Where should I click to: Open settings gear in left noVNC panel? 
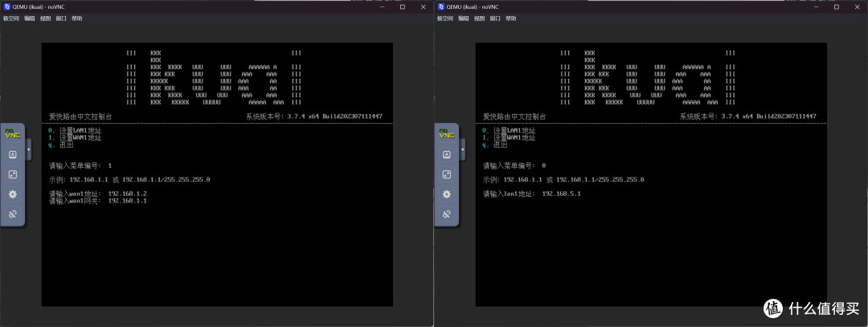click(x=12, y=194)
